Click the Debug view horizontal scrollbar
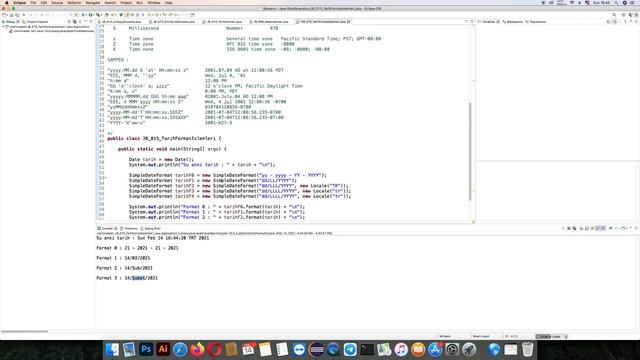This screenshot has width=640, height=360. pyautogui.click(x=24, y=331)
